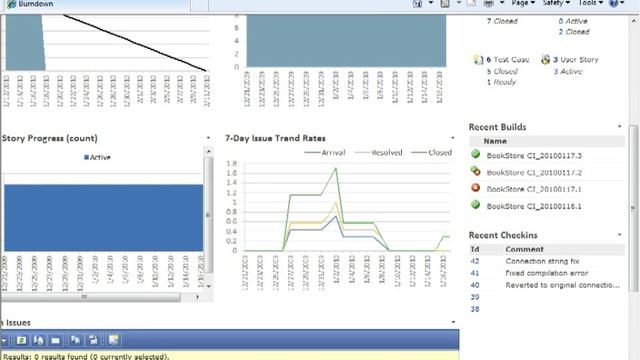Click the '0 Active' count text

(573, 21)
